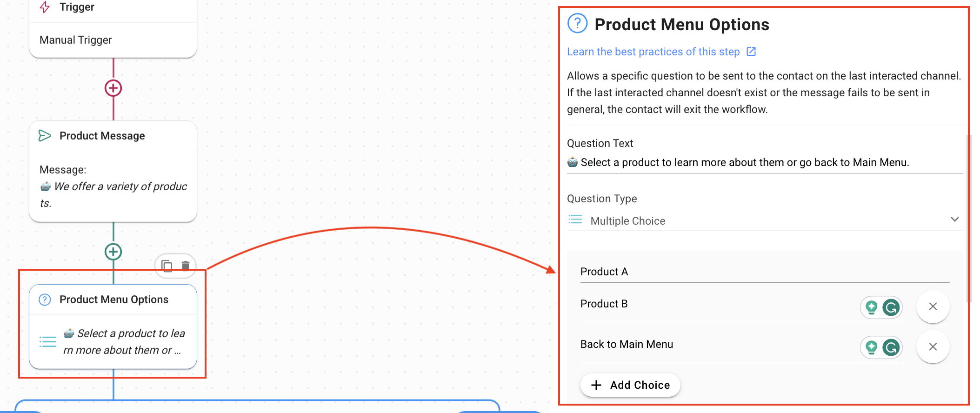Remove the Product B choice

coord(933,306)
